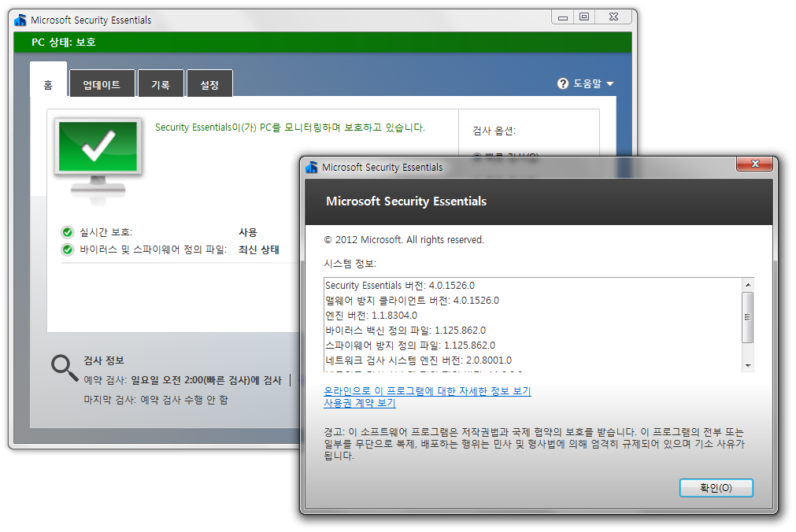Click the About dialog title bar icon
Screen dimensions: 796x532
tap(312, 167)
